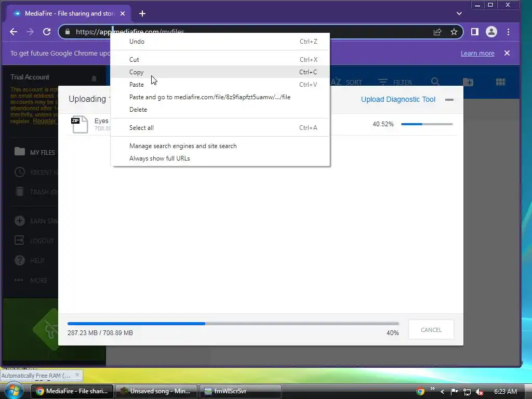Open the Chrome side panel icon

click(475, 32)
